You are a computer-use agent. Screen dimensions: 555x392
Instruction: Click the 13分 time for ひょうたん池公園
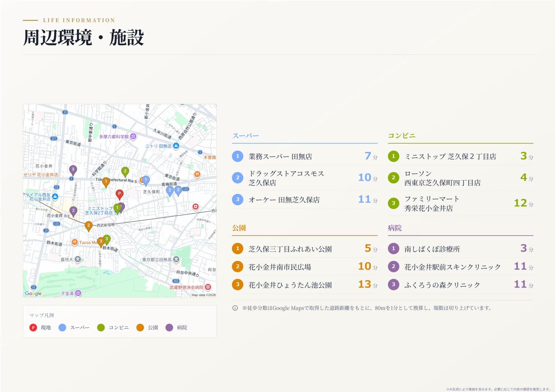[368, 284]
